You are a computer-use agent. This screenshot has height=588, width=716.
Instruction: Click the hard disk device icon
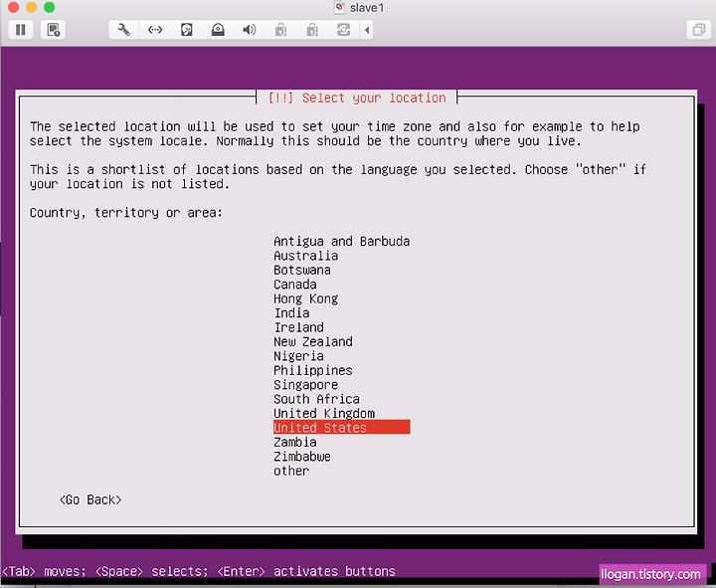(186, 30)
